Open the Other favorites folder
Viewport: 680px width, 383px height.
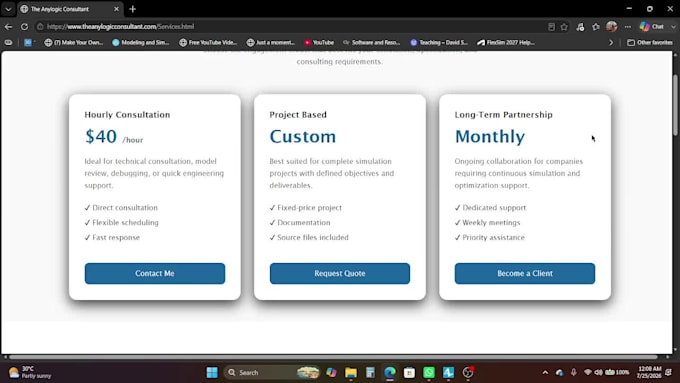coord(650,43)
